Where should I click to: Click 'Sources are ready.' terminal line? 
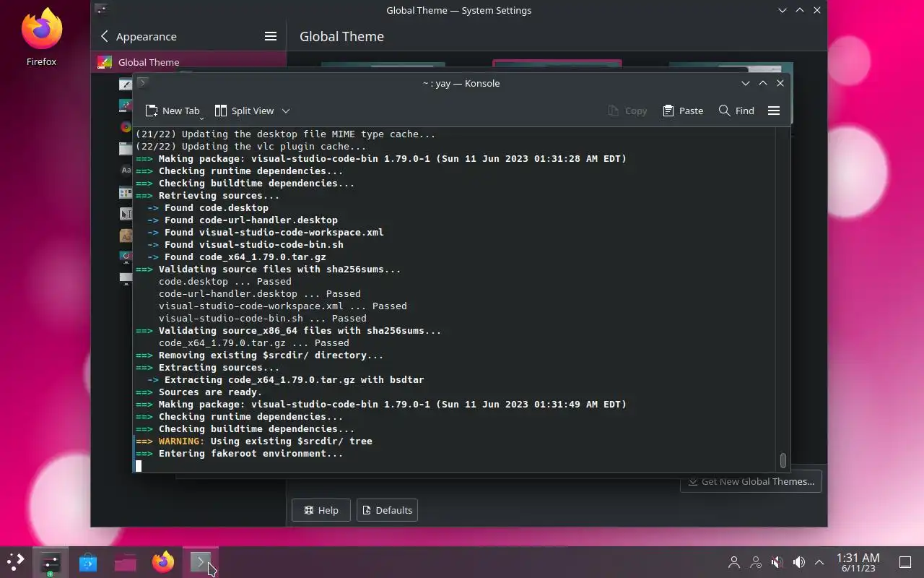[199, 392]
